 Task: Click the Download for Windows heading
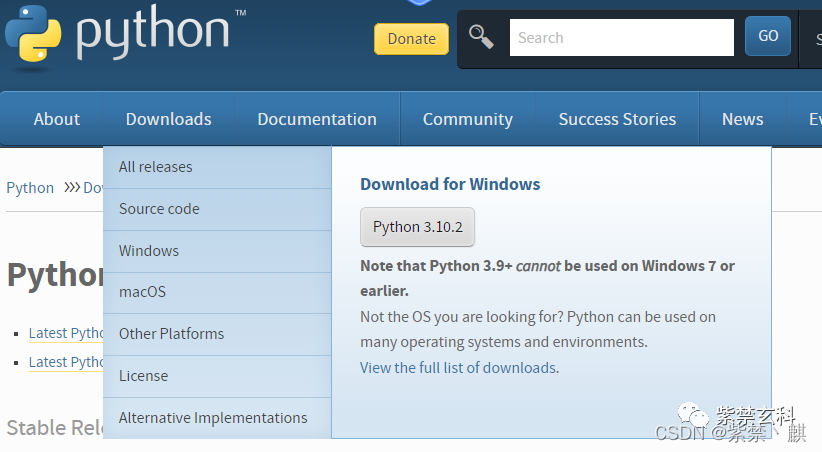[x=450, y=184]
